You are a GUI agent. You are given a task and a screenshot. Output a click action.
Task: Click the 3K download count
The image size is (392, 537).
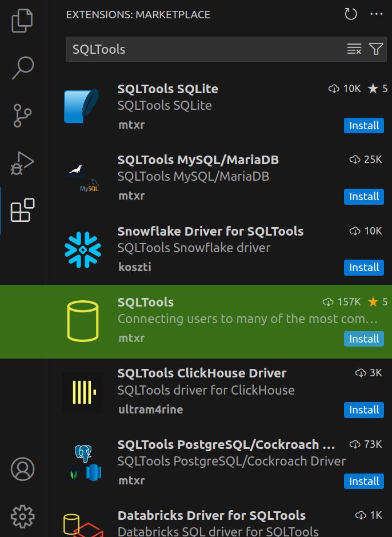(x=369, y=373)
